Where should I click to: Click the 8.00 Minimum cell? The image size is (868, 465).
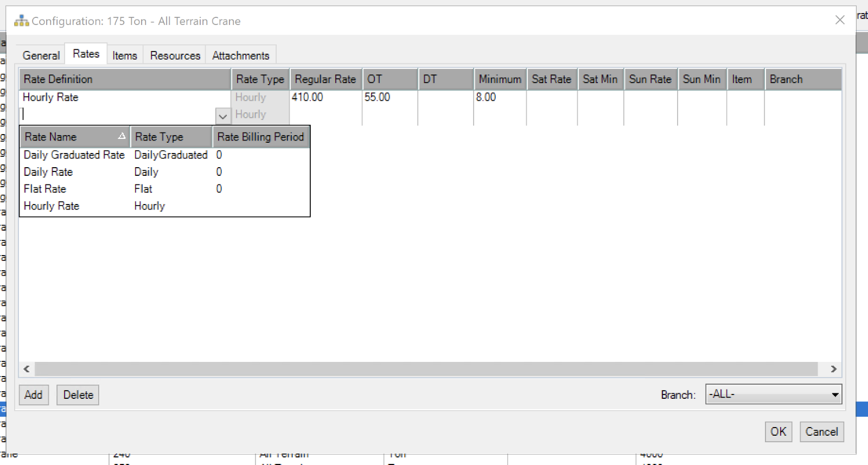click(500, 98)
